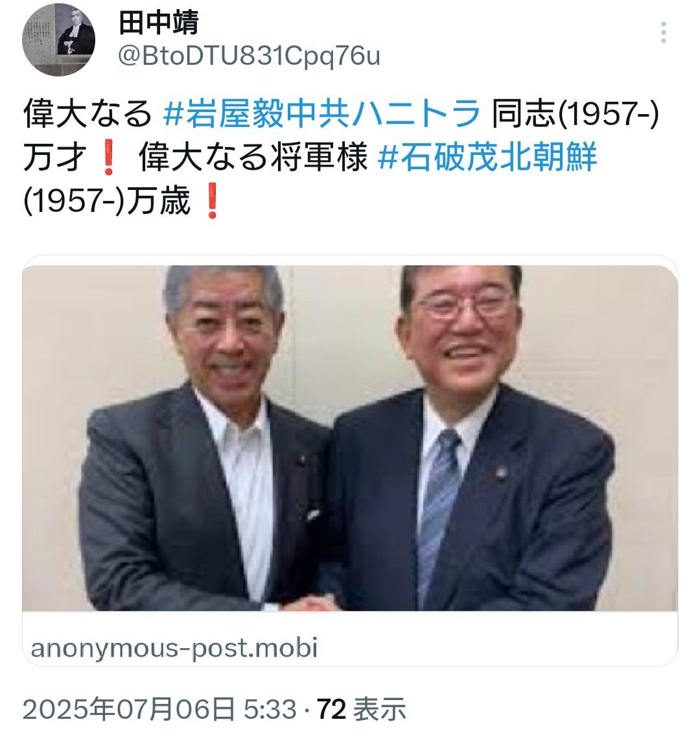700x735 pixels.
Task: Open the 田中靖 profile avatar
Action: 58,40
